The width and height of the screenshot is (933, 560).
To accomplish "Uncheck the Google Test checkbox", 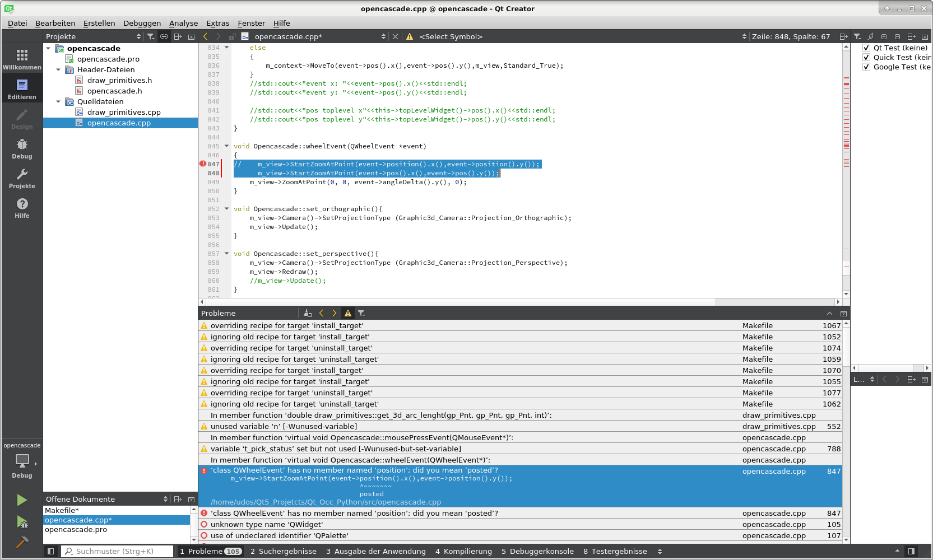I will coord(866,67).
